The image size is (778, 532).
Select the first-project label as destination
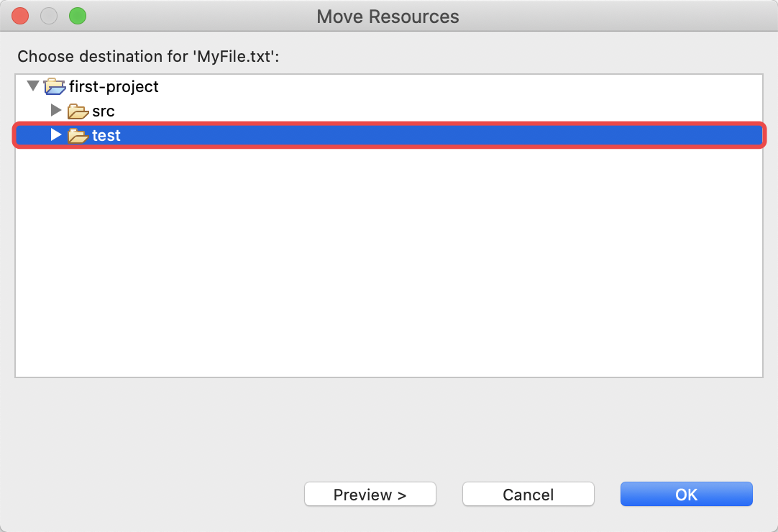point(114,87)
